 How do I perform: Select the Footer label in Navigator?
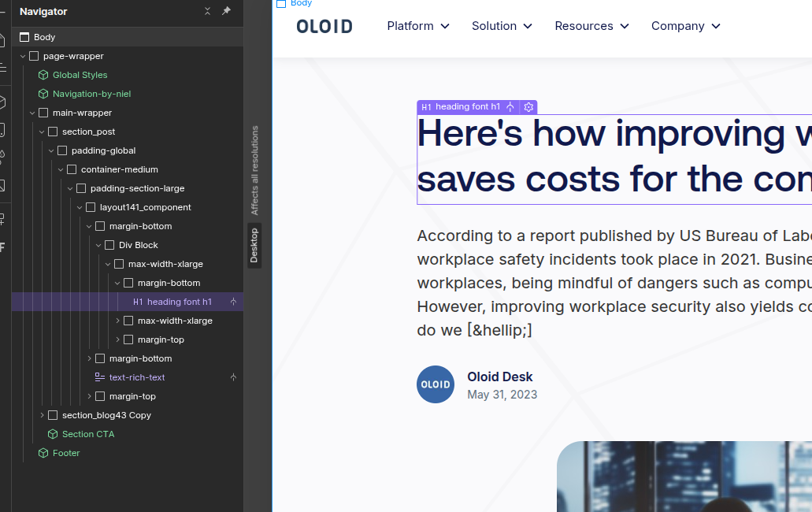tap(66, 453)
